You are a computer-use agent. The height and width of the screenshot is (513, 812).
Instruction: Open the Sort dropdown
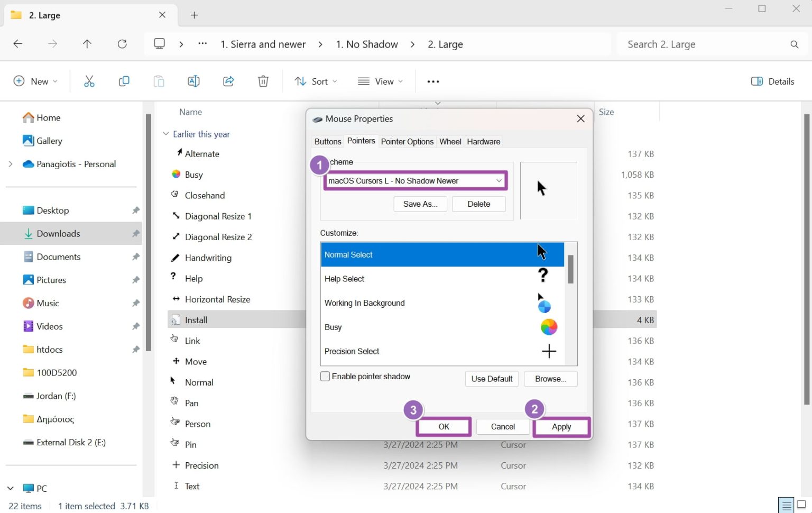point(316,81)
